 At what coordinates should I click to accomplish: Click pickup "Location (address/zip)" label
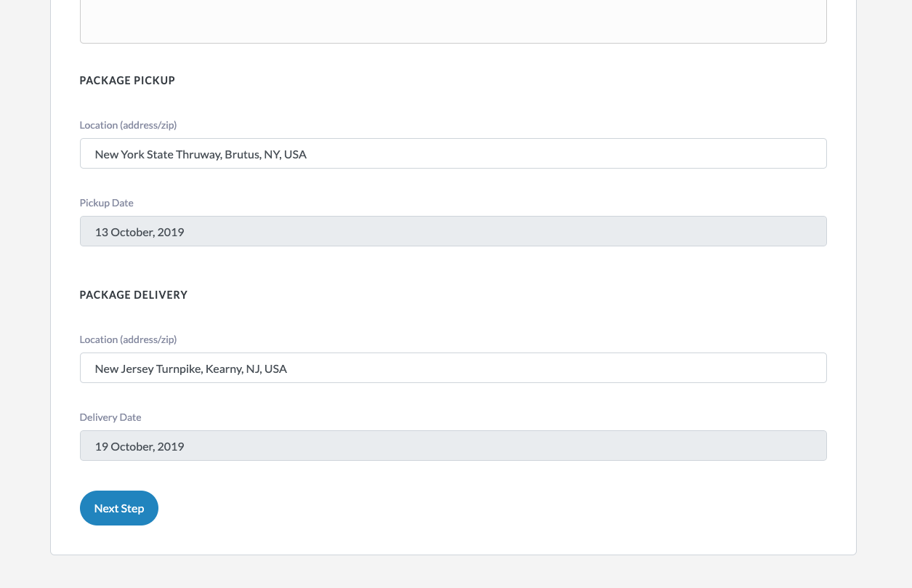click(x=128, y=125)
